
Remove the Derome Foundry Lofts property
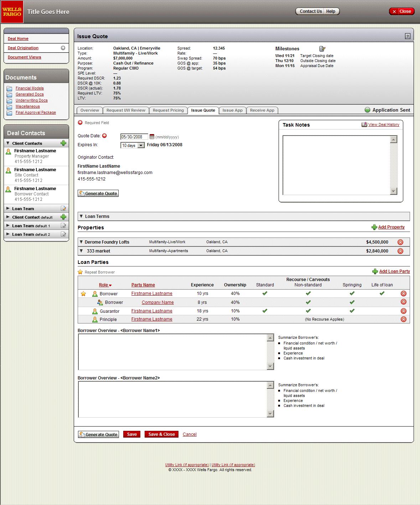[x=400, y=242]
